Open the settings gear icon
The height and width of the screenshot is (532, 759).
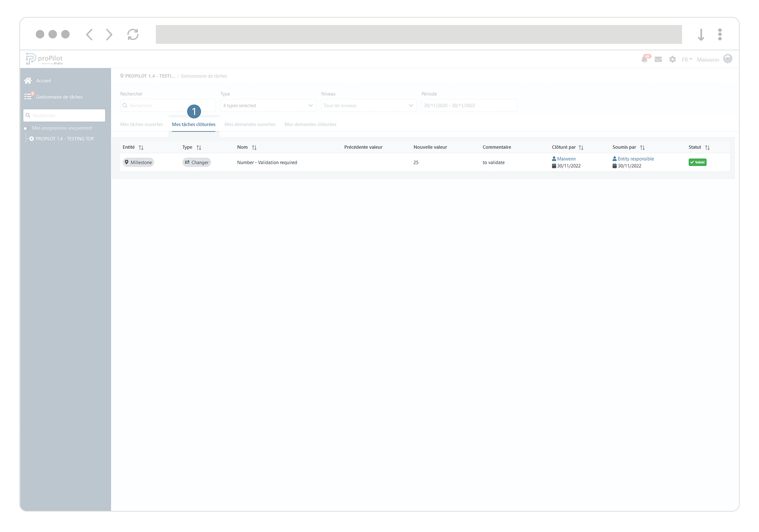(672, 60)
